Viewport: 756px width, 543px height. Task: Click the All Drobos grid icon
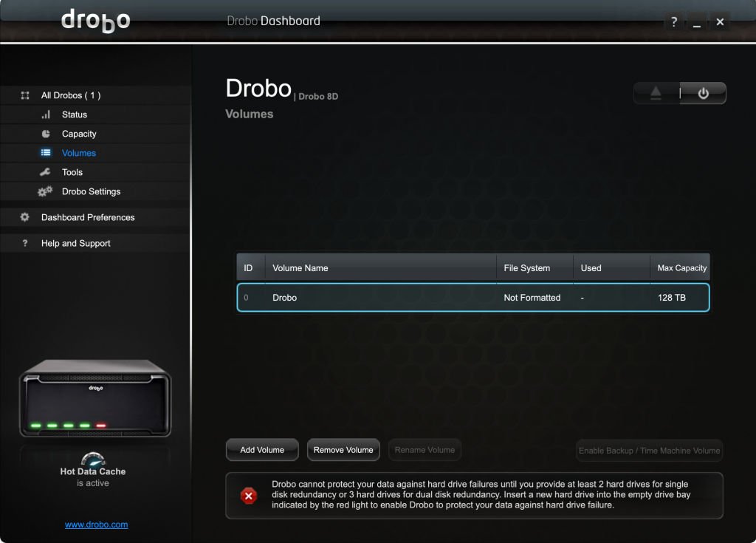pos(25,95)
